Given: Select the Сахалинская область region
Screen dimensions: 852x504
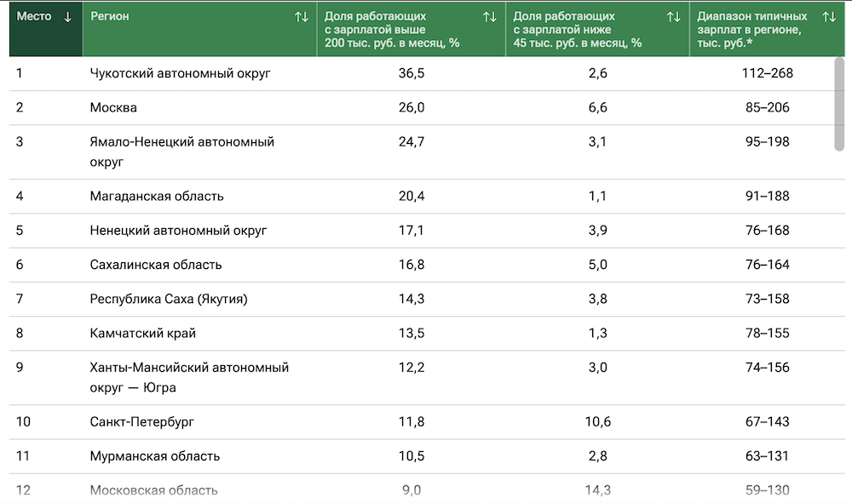Looking at the screenshot, I should click(x=156, y=265).
